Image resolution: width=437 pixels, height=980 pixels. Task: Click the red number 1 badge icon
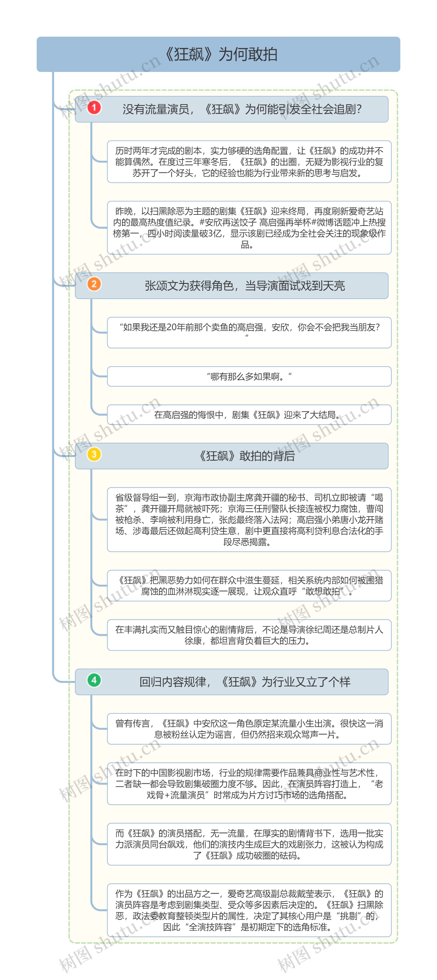tap(94, 108)
